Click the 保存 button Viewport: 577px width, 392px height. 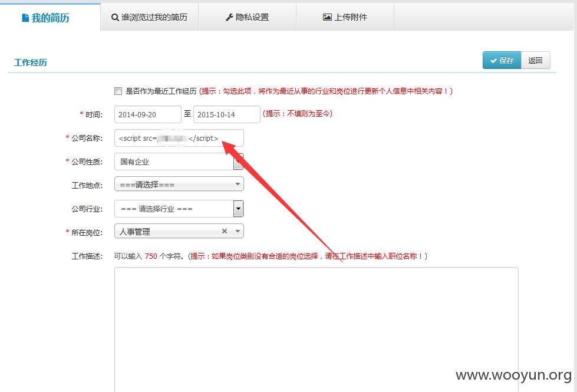(502, 60)
